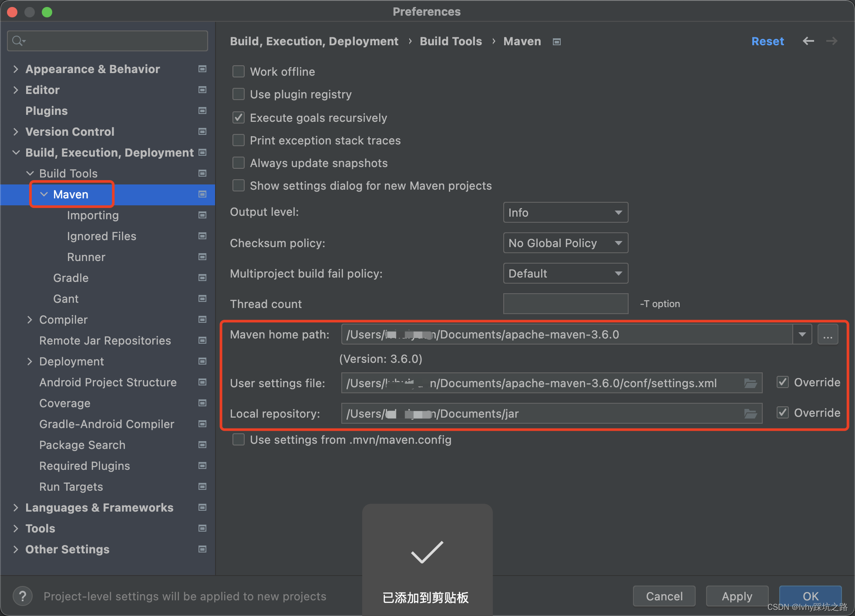Click the settings search field
This screenshot has height=616, width=855.
(x=113, y=41)
